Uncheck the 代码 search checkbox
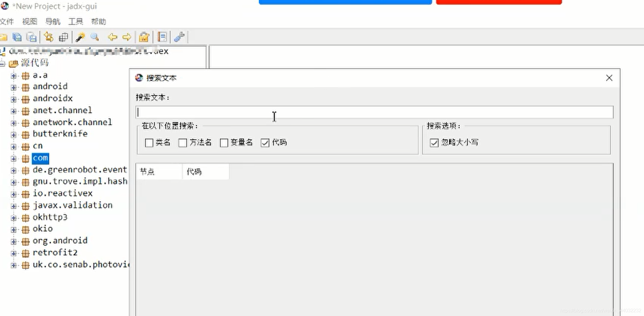The height and width of the screenshot is (316, 644). [x=265, y=143]
